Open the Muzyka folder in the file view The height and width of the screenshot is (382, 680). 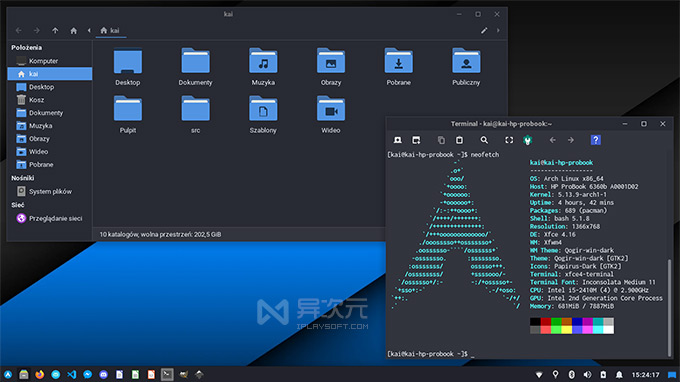(x=263, y=67)
